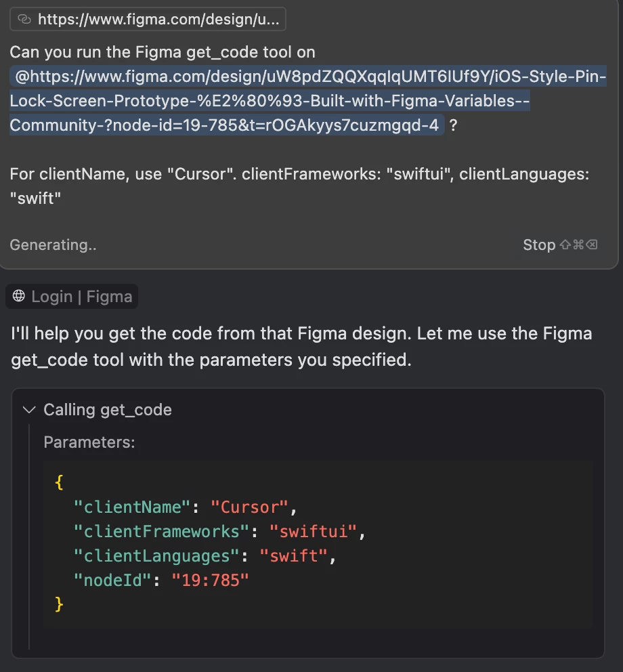Viewport: 623px width, 672px height.
Task: Click the assistant reply "I'll help you get the code"
Action: (301, 347)
